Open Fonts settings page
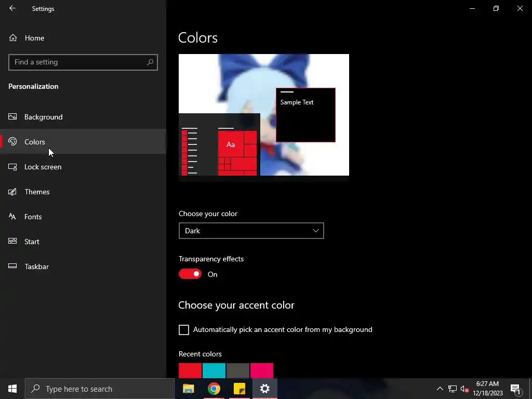Viewport: 532px width, 399px height. pyautogui.click(x=83, y=217)
